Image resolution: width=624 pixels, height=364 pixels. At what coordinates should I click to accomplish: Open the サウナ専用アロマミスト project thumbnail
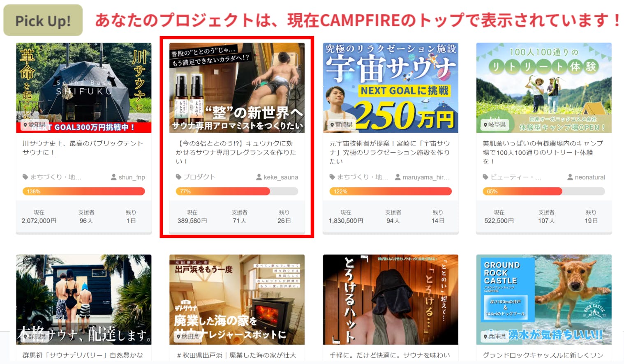[x=237, y=88]
